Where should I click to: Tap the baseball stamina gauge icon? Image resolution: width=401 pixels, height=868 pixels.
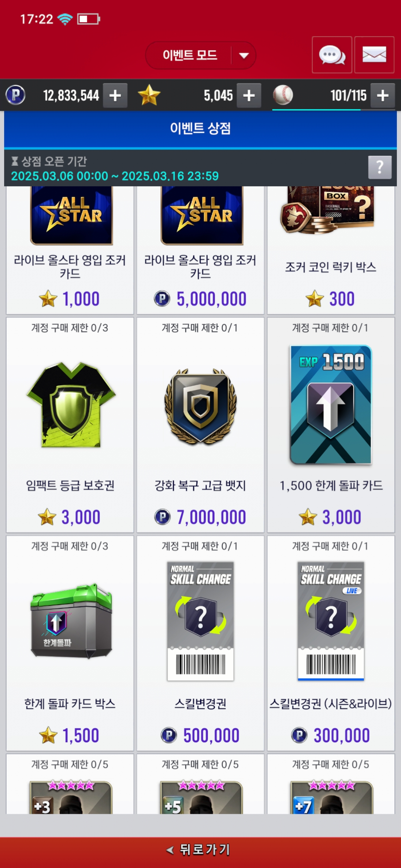[283, 95]
